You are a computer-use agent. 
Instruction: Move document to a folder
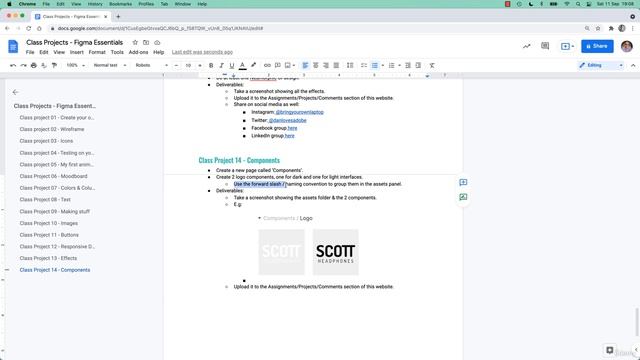tap(146, 42)
